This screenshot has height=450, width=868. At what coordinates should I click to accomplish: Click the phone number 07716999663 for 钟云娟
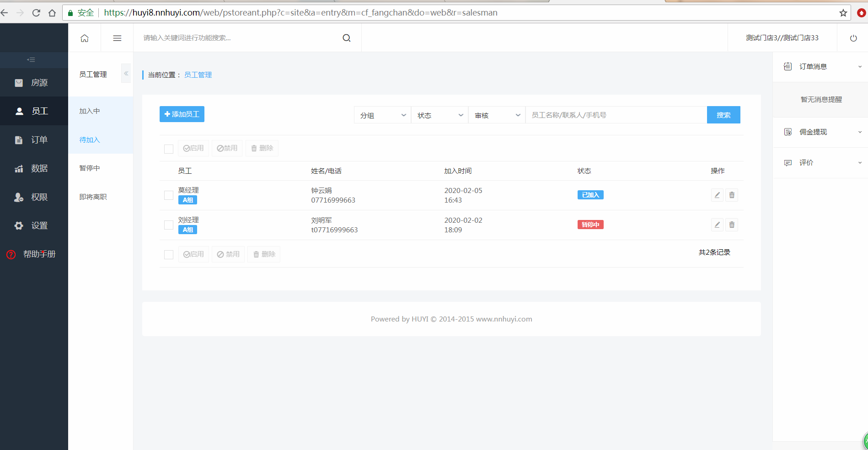tap(333, 200)
